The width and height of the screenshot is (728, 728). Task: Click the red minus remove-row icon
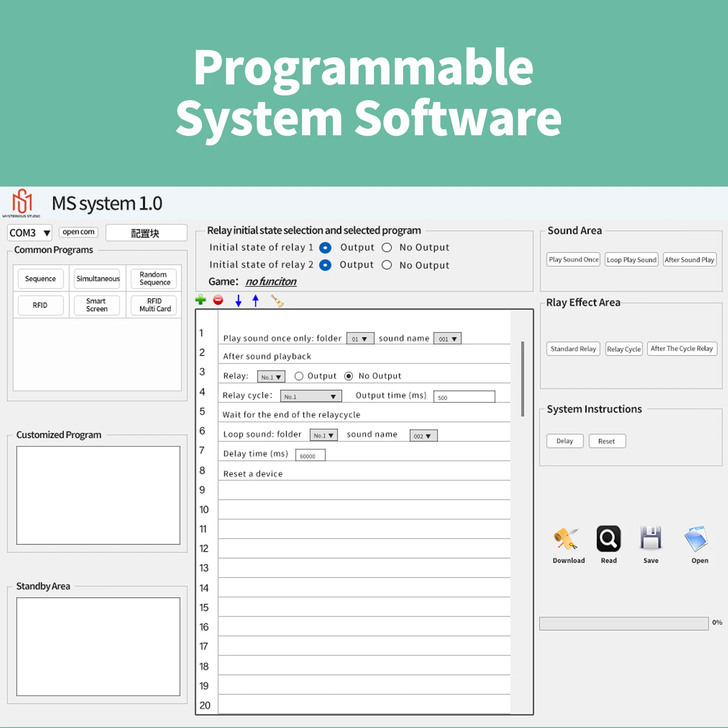coord(218,300)
